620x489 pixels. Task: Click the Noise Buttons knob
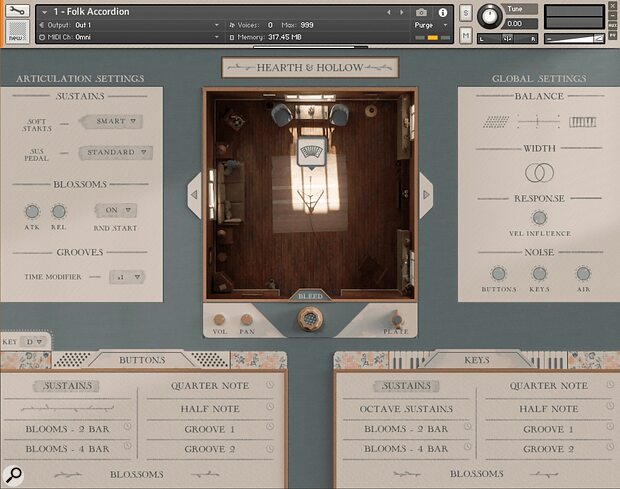pos(498,274)
